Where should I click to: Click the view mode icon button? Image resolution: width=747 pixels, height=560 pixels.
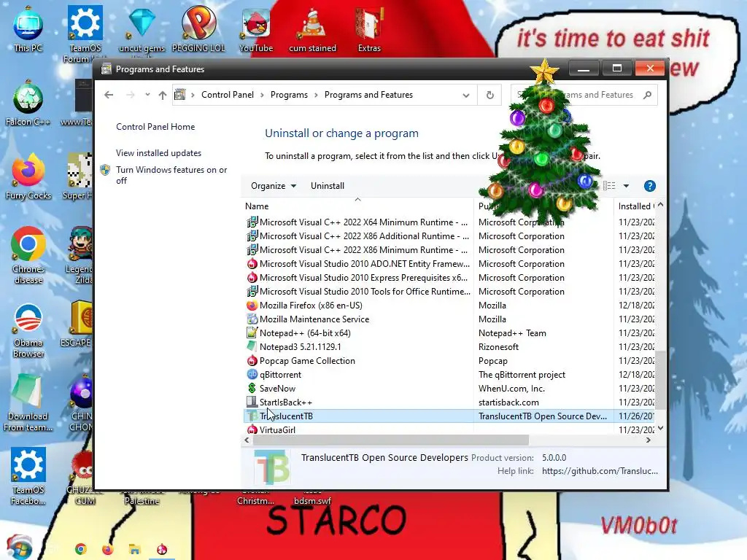[x=609, y=186]
